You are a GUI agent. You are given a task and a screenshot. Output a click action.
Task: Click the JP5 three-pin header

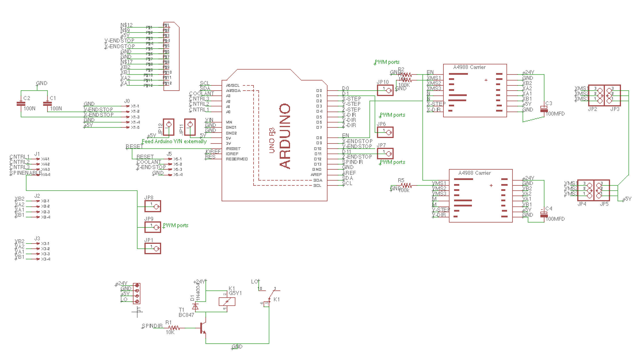(602, 190)
